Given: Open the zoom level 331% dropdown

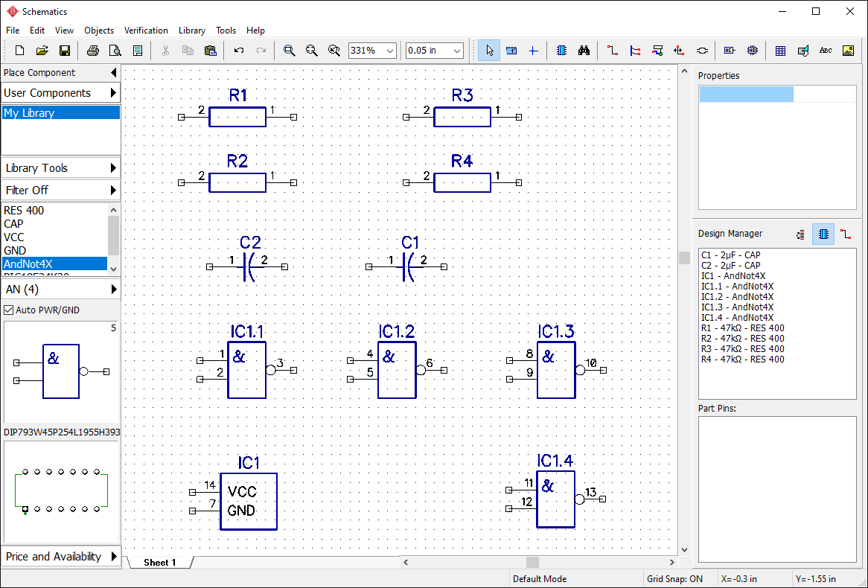Looking at the screenshot, I should [x=390, y=51].
